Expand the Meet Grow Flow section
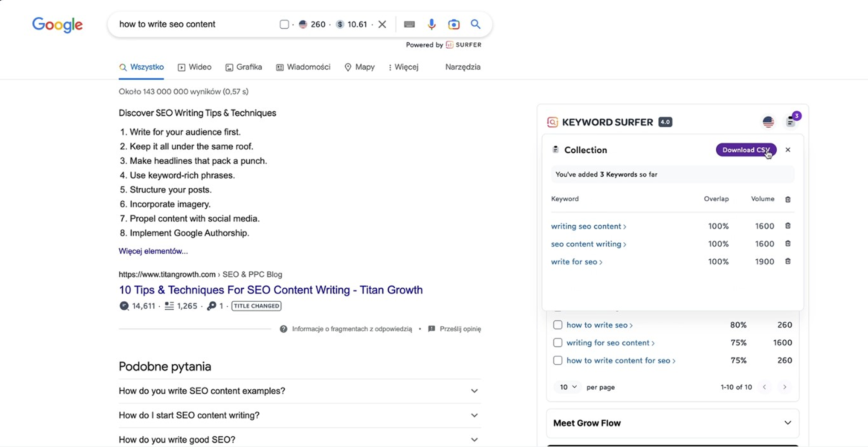 [672, 423]
